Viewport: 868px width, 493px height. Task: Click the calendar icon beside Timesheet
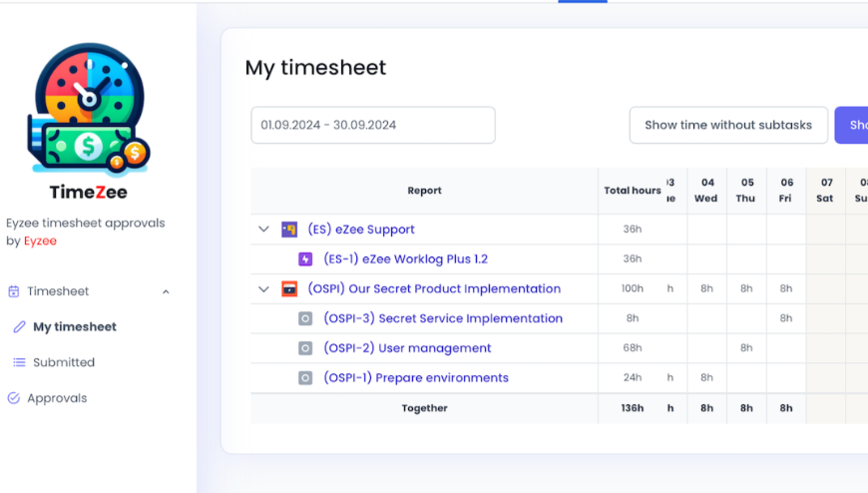click(14, 291)
